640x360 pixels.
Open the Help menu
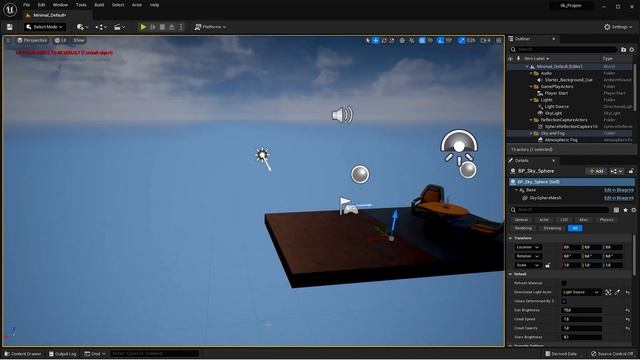154,5
